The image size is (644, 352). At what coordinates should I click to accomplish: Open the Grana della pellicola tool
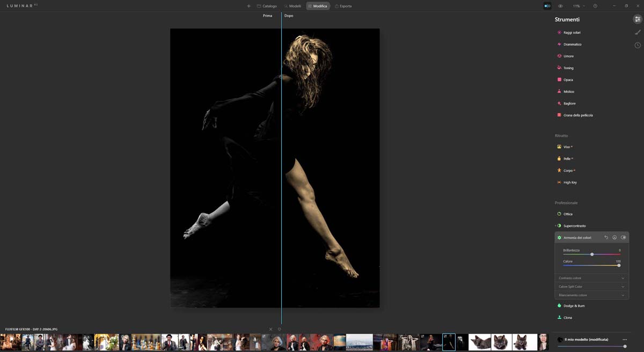point(578,115)
